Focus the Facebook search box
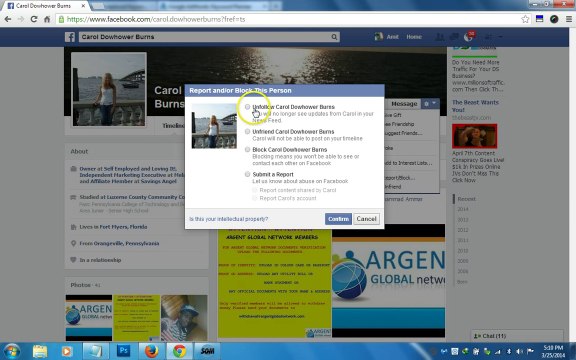 tap(209, 37)
